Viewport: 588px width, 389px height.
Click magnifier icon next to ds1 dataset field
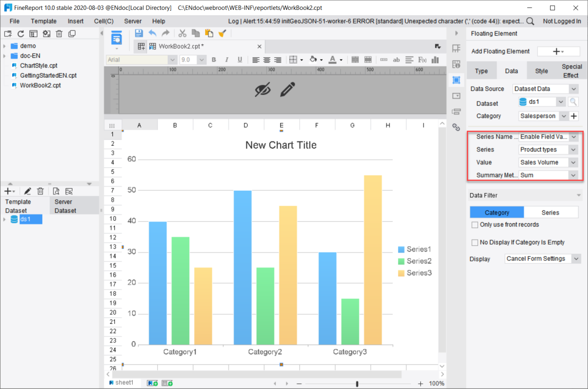pyautogui.click(x=573, y=102)
